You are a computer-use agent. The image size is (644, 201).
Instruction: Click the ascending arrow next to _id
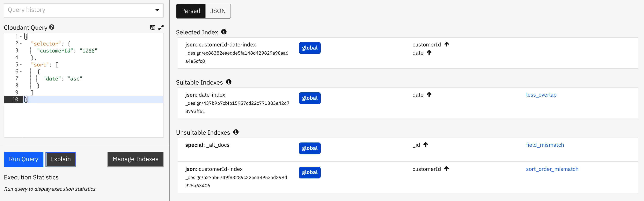point(426,145)
